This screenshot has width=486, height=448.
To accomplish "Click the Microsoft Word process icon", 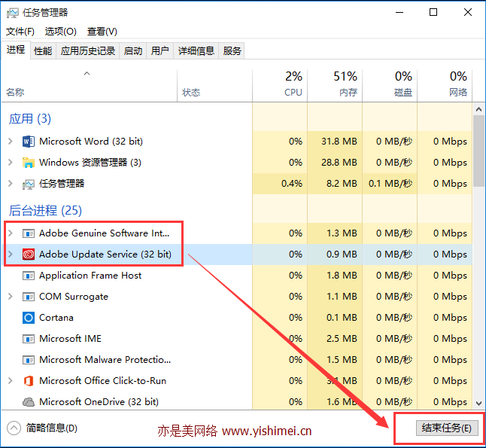I will [x=29, y=142].
